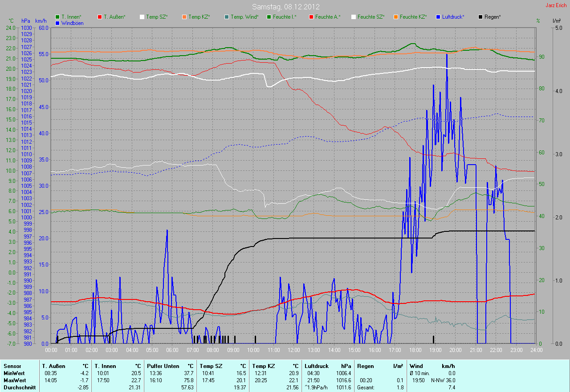
Task: Click the chart title Samstag, 08.12.2012
Action: tap(285, 7)
